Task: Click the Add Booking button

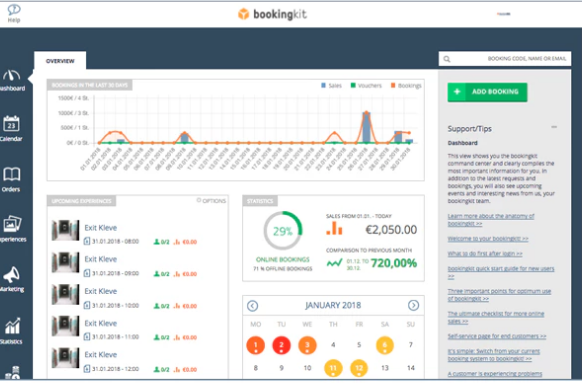Action: point(487,92)
